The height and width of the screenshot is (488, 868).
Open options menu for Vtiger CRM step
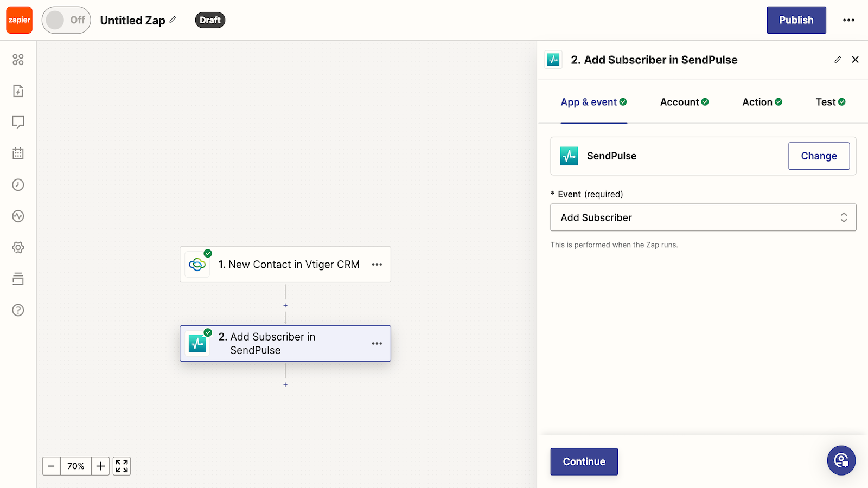tap(377, 265)
